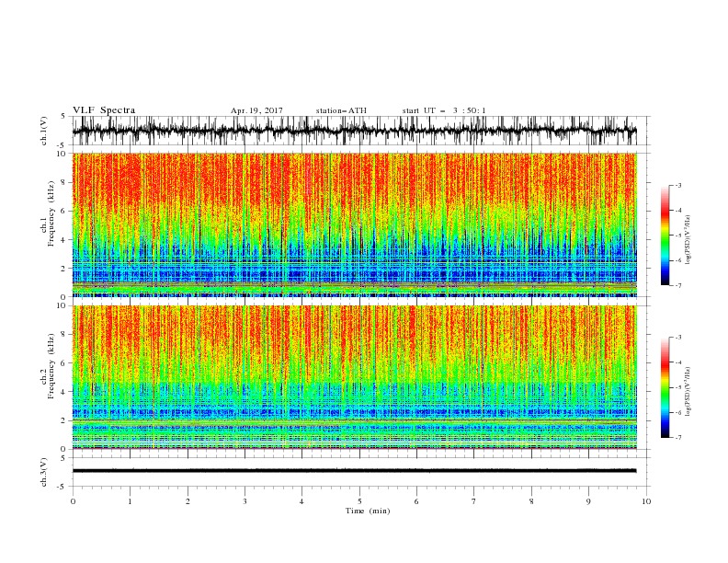Click the "station=ATH" header label
728x563 pixels.
(341, 110)
